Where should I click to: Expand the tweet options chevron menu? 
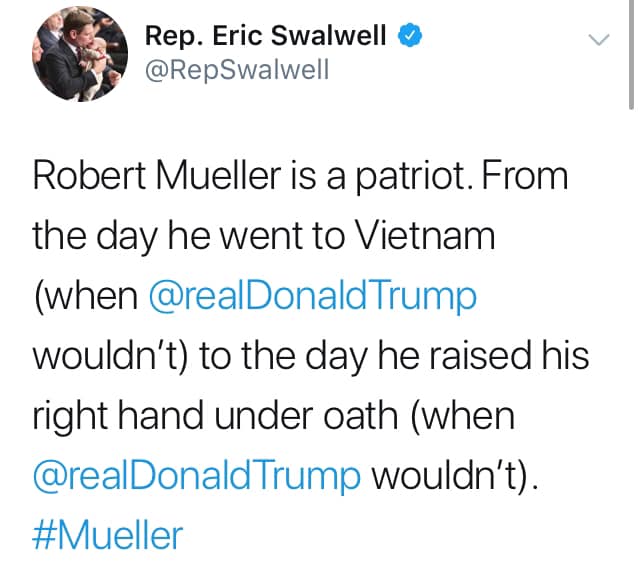click(x=599, y=39)
